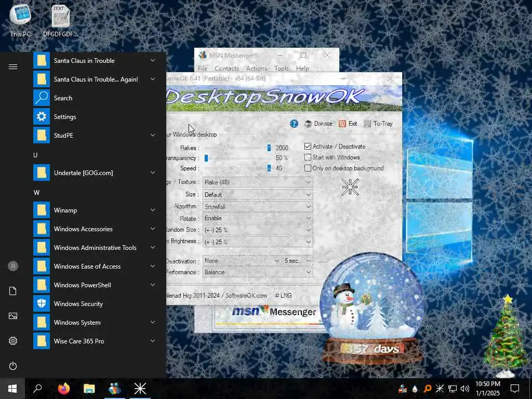This screenshot has height=399, width=532.
Task: Open File Explorer from the taskbar
Action: 89,389
